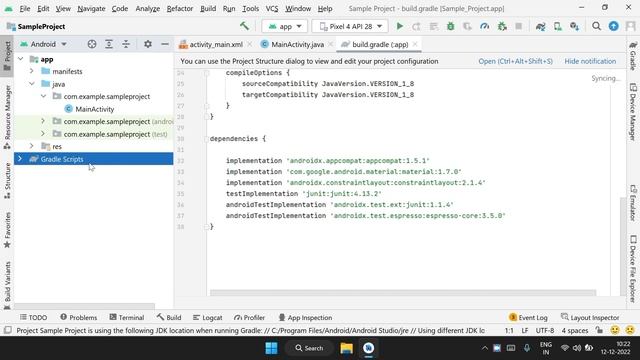The height and width of the screenshot is (360, 640).
Task: Click the select opened file target icon
Action: point(92,44)
